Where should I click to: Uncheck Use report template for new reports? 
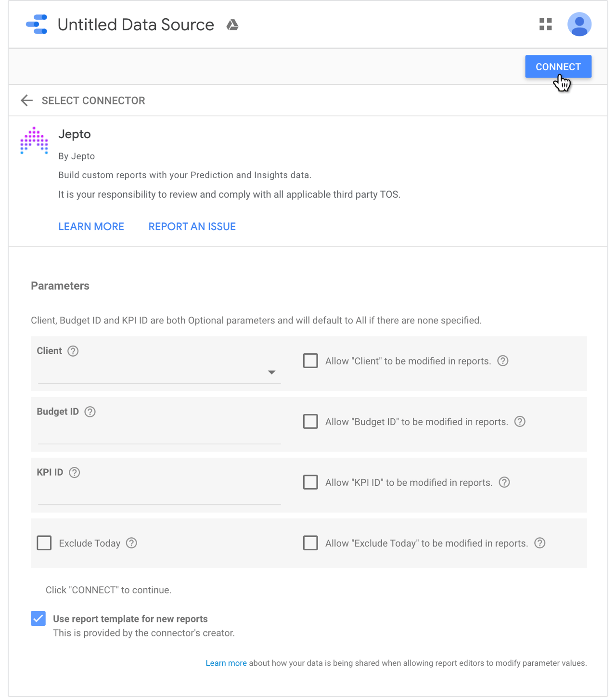(x=38, y=619)
